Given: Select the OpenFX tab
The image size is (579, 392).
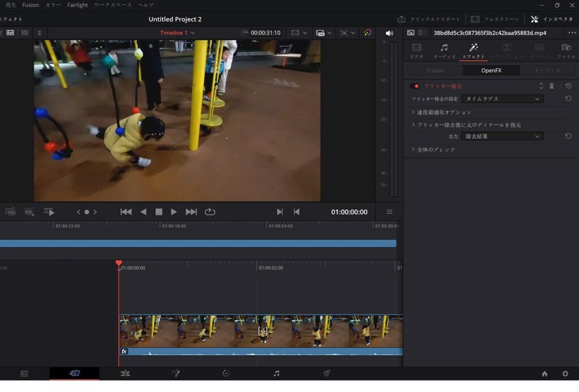Looking at the screenshot, I should pos(491,71).
